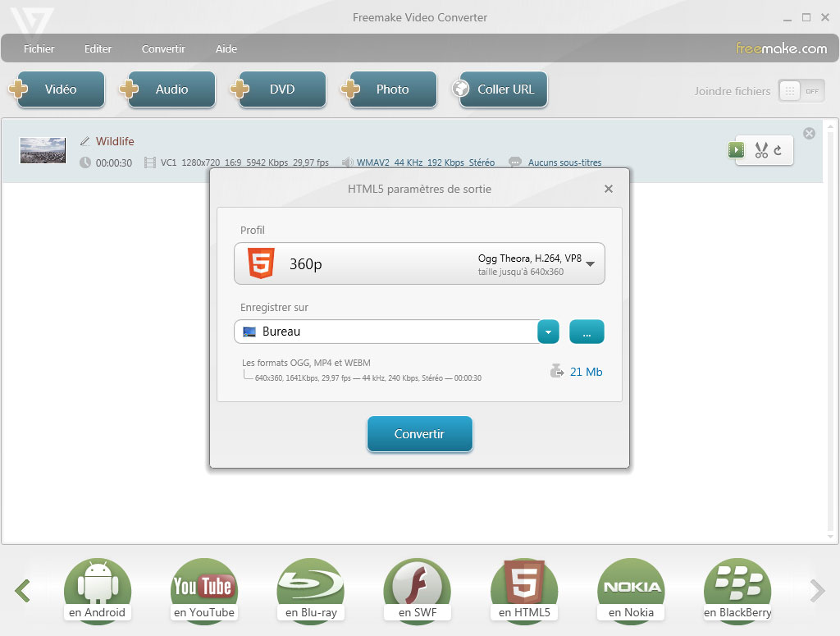Play the Wildlife video preview

click(736, 150)
